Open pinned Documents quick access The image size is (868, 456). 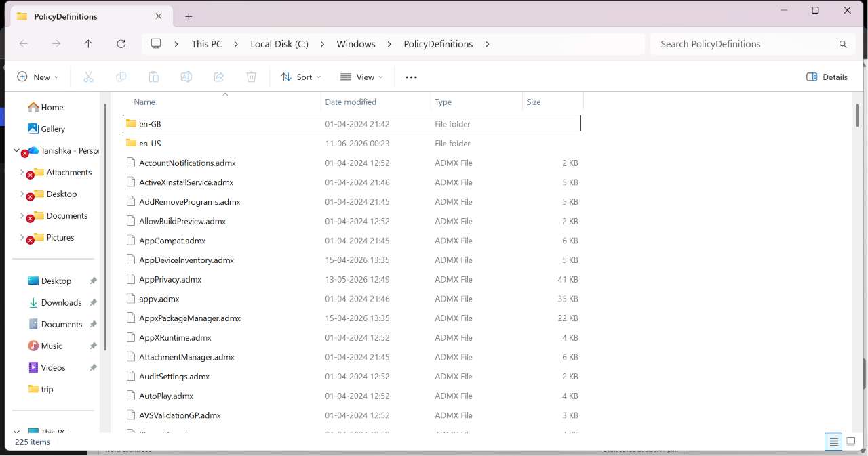pos(62,324)
